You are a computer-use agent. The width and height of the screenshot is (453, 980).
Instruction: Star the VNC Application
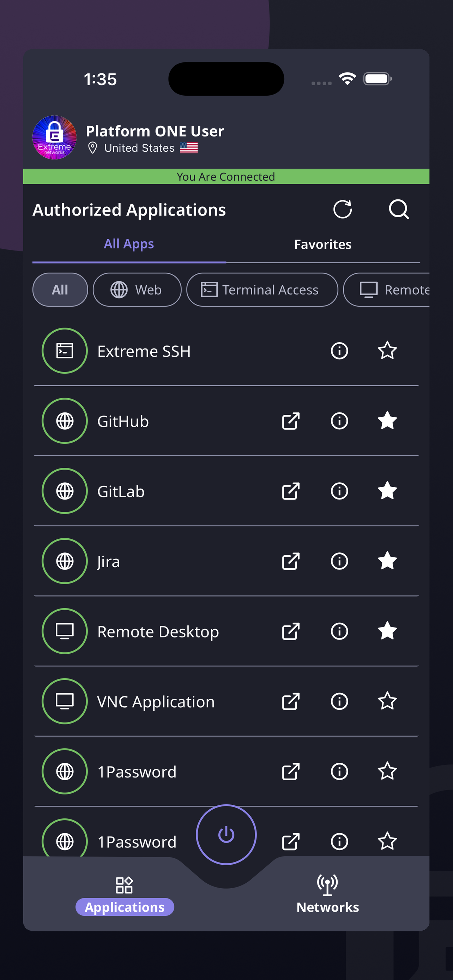387,700
